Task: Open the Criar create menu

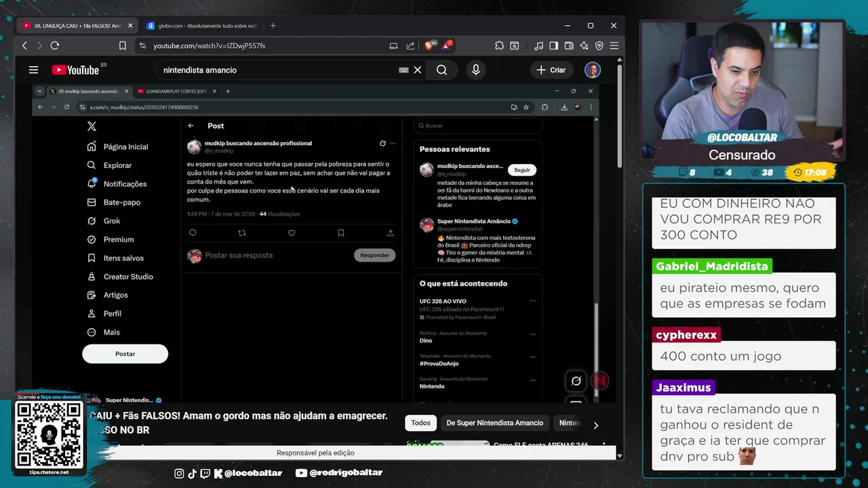Action: tap(551, 70)
